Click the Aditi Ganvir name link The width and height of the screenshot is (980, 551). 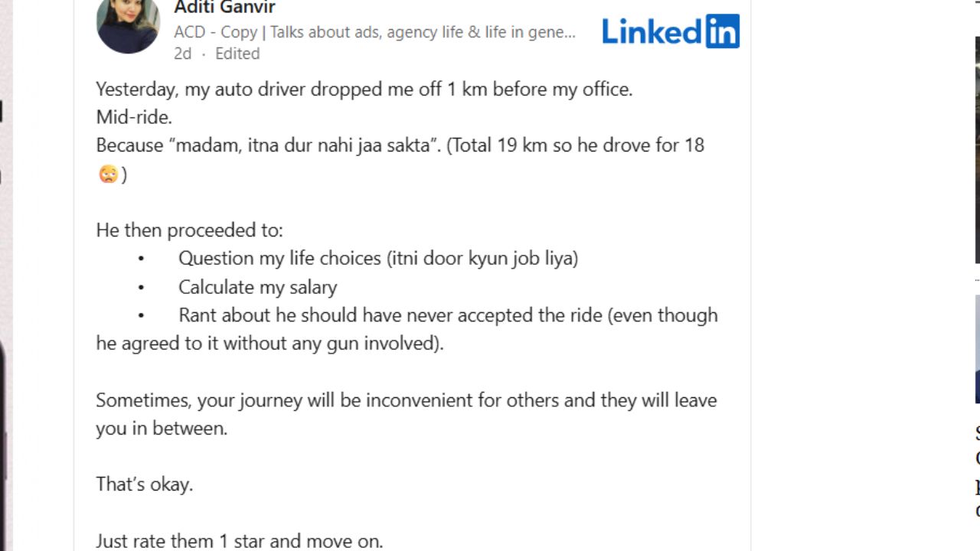(224, 8)
